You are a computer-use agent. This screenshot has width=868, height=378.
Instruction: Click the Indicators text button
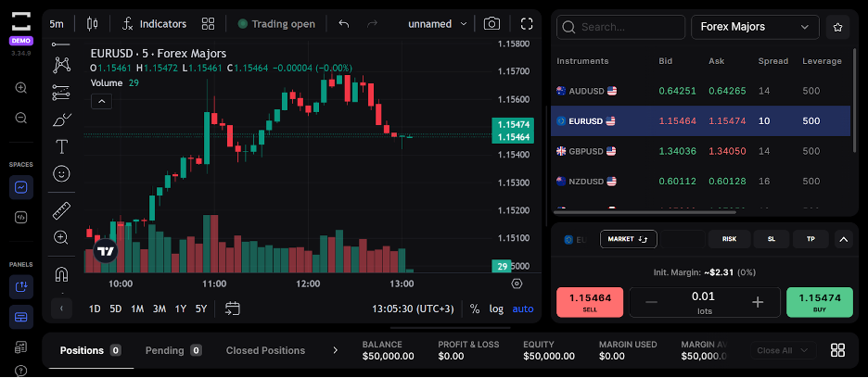coord(163,24)
